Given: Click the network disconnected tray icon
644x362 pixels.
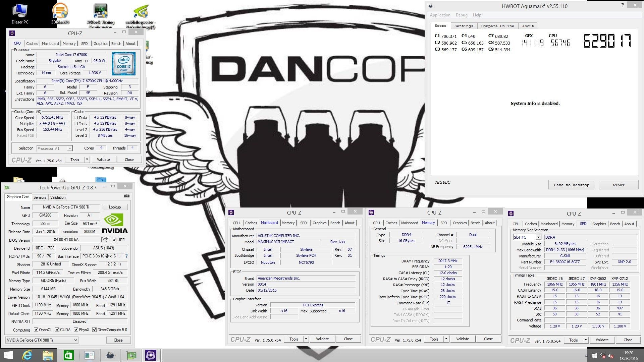Looking at the screenshot, I should pos(602,356).
